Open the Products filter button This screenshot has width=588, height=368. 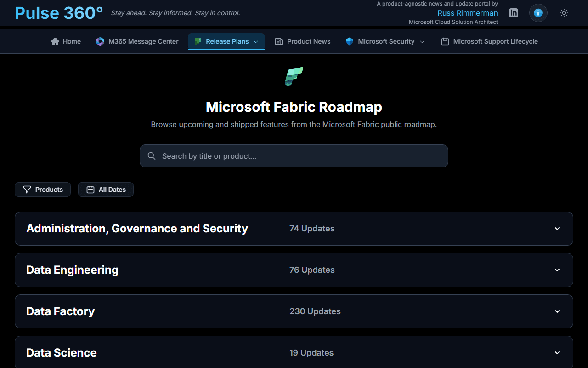[43, 190]
